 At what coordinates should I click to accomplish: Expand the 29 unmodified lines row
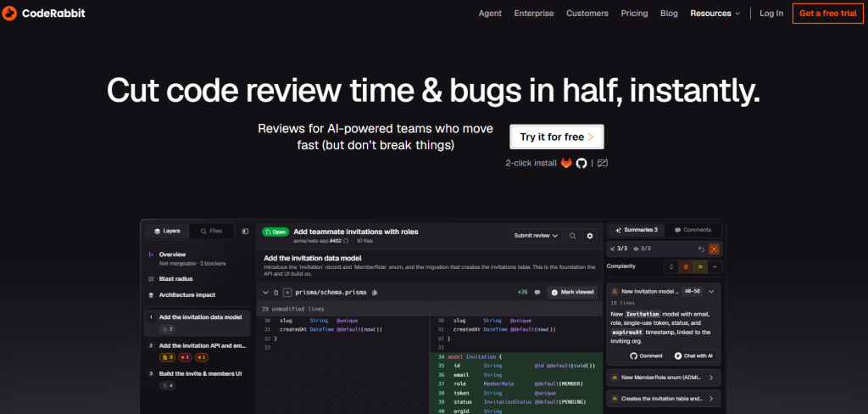tap(430, 309)
